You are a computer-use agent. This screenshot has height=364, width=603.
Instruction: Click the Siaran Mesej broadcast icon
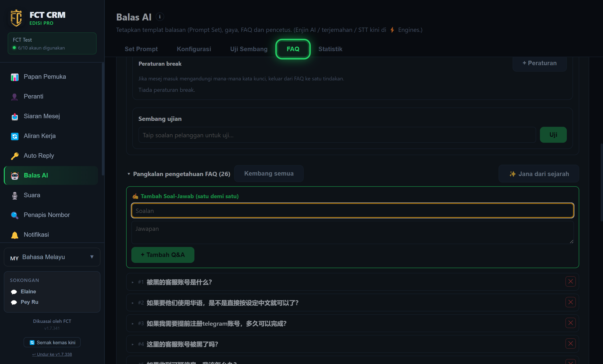coord(15,117)
